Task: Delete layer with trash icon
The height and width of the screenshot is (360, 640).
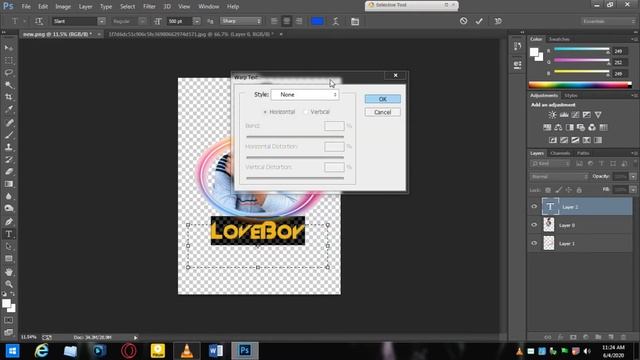Action: [623, 337]
